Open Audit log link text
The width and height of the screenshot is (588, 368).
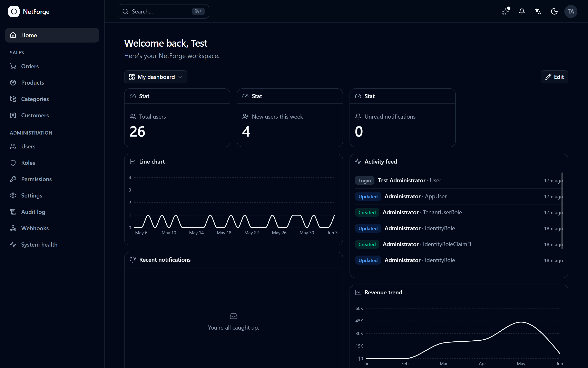click(x=33, y=212)
